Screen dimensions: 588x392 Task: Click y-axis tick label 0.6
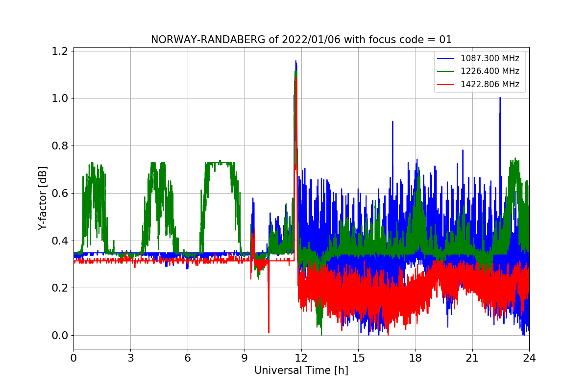pos(61,193)
